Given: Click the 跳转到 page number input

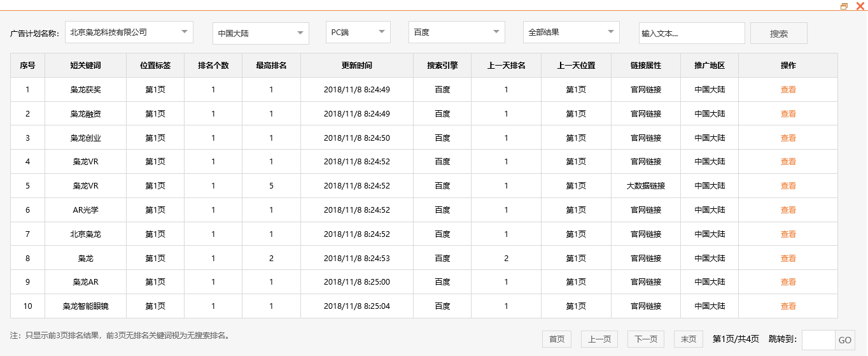Looking at the screenshot, I should click(818, 340).
